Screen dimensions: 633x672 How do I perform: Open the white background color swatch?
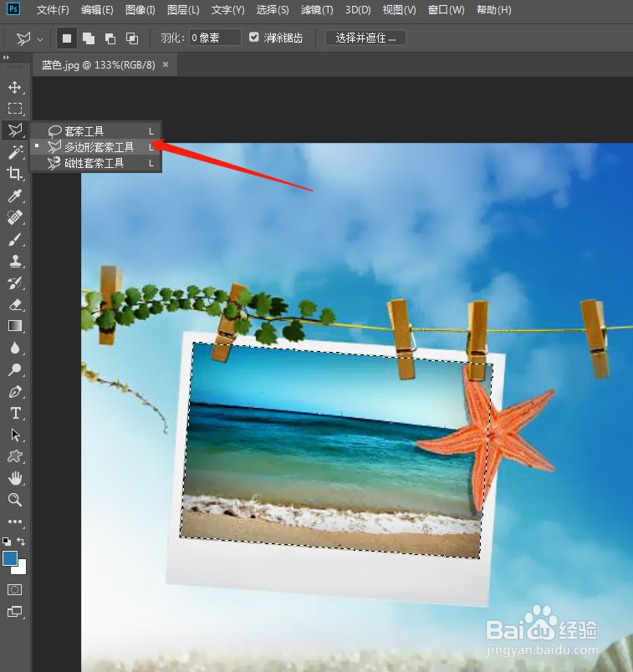(22, 568)
